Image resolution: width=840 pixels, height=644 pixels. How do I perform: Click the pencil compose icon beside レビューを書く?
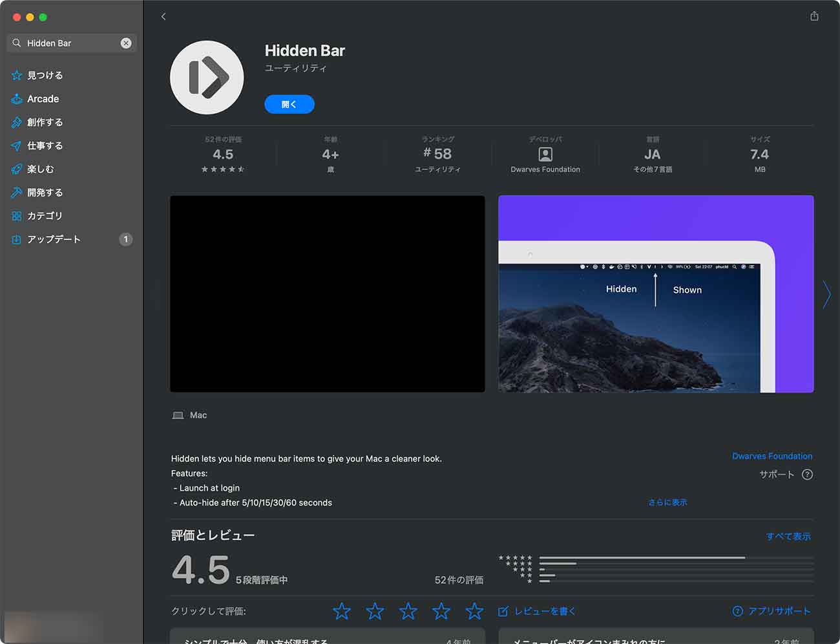pyautogui.click(x=503, y=611)
